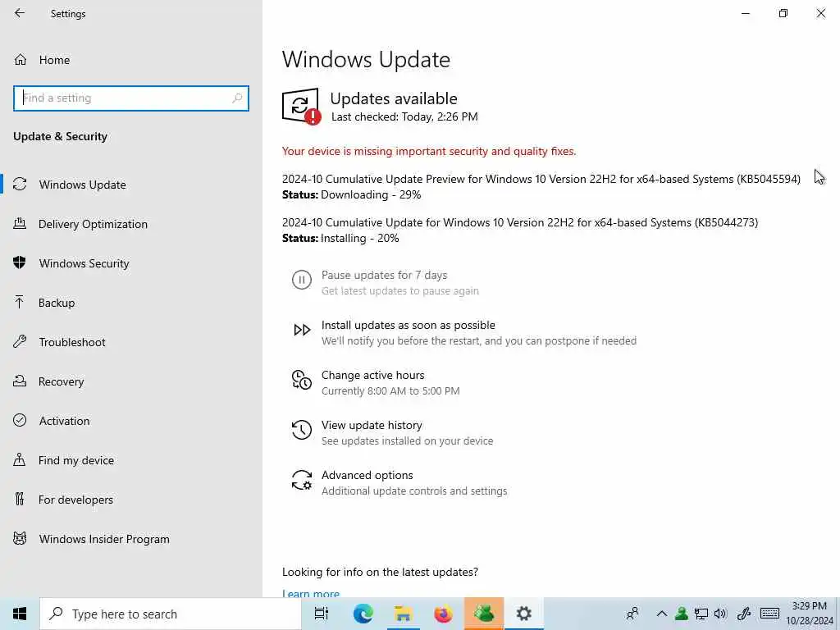
Task: Select the Windows Update sync icon in sidebar
Action: point(20,185)
